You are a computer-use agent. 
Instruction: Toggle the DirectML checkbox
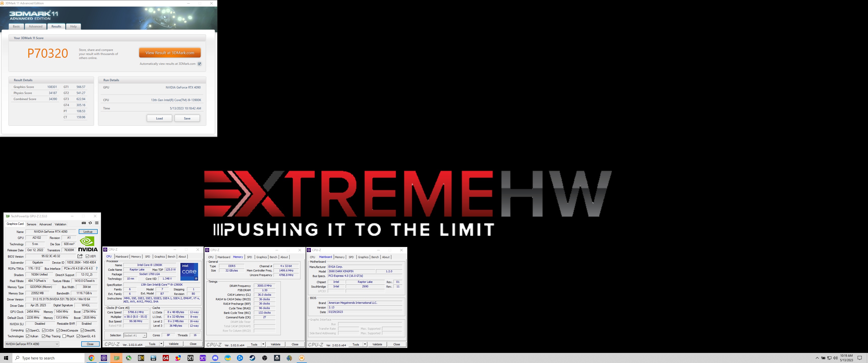pos(82,330)
